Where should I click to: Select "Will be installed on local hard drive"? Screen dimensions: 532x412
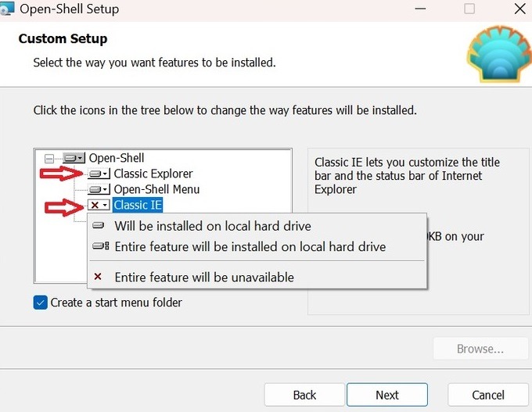pos(212,226)
